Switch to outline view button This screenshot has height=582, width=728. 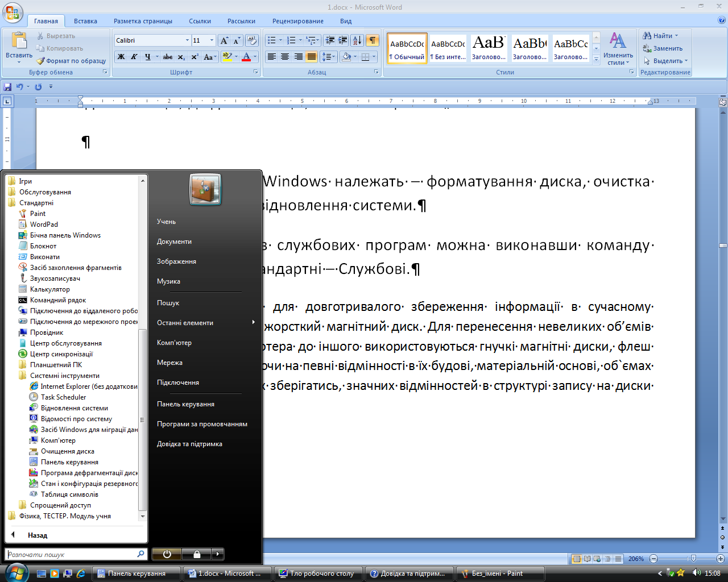click(608, 559)
